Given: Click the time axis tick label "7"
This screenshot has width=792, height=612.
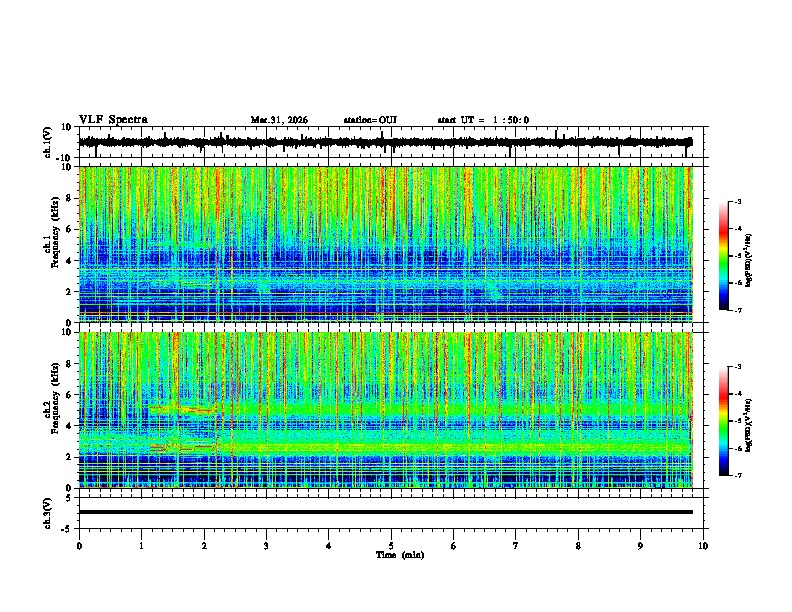Looking at the screenshot, I should tap(516, 546).
